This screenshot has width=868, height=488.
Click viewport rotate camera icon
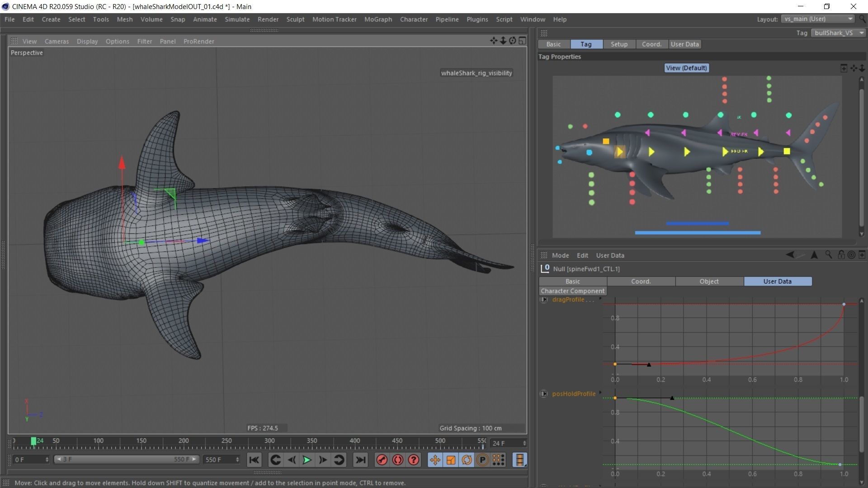pyautogui.click(x=513, y=41)
